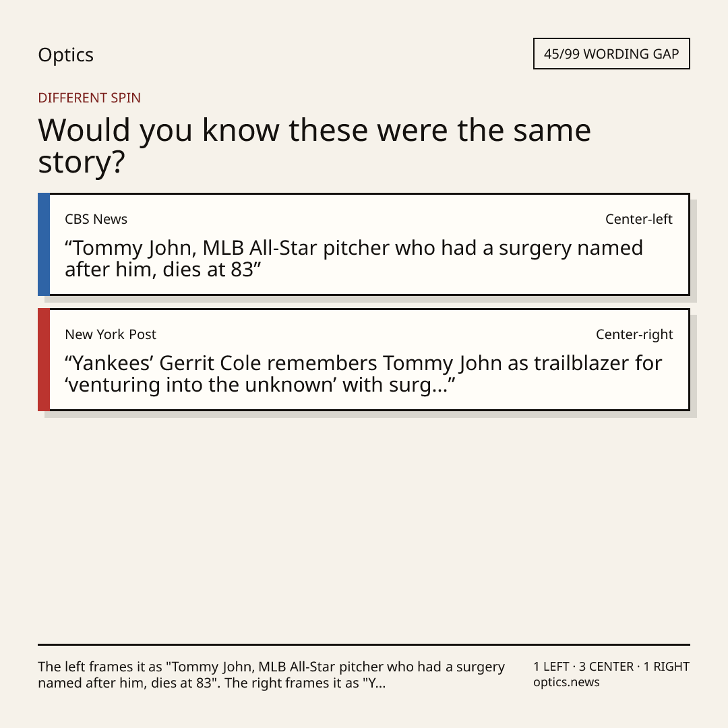Click the Optics logo text
Screen dimensions: 728x728
[65, 55]
